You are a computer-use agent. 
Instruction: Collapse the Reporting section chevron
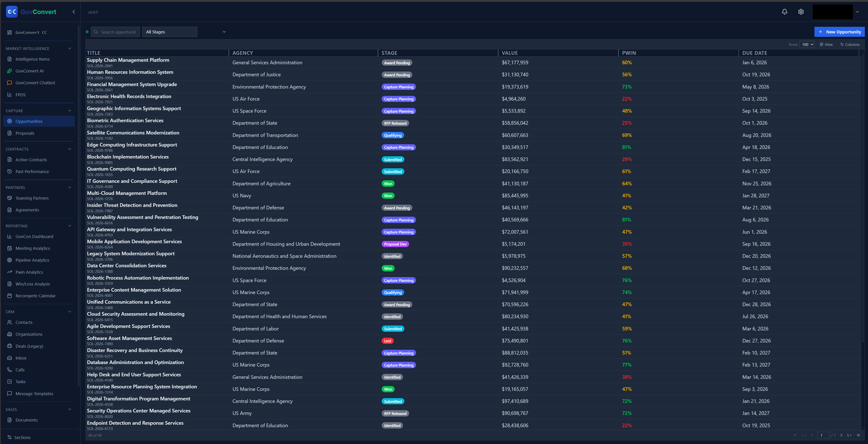70,226
